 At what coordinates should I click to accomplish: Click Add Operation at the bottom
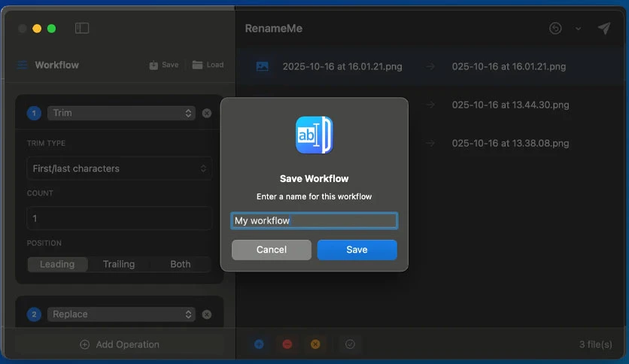click(120, 344)
